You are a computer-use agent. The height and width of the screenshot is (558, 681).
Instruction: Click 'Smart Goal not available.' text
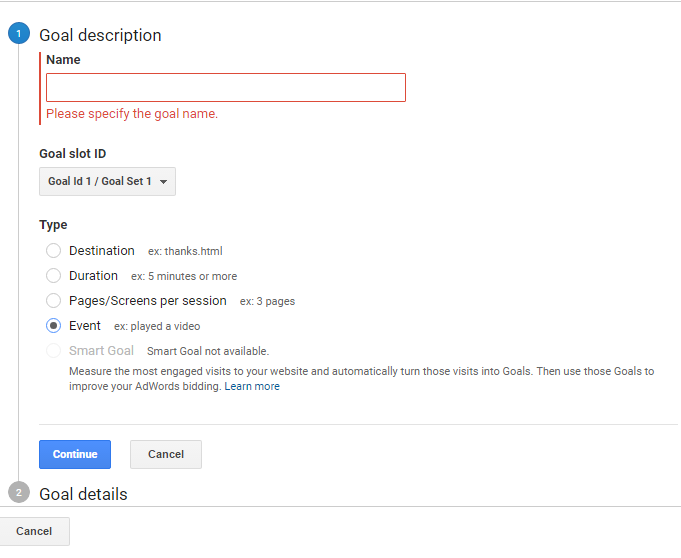coord(208,351)
